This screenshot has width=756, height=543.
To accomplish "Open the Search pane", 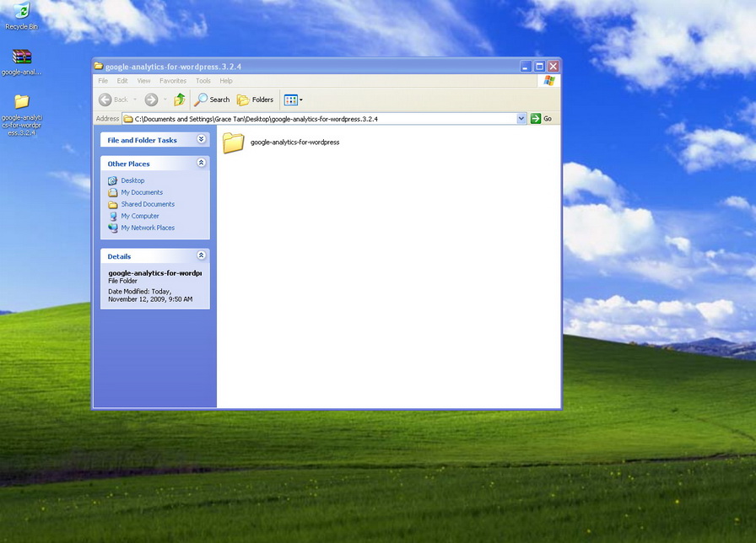I will point(212,99).
